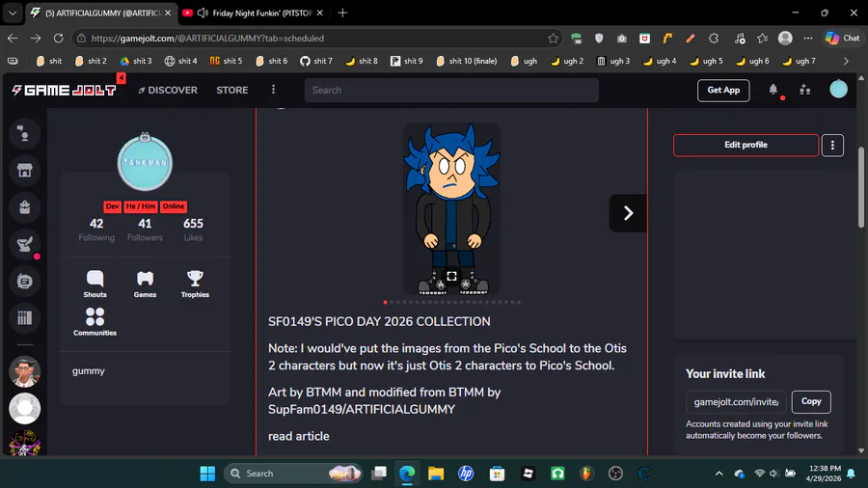868x488 pixels.
Task: Open the Shouts section
Action: [95, 284]
